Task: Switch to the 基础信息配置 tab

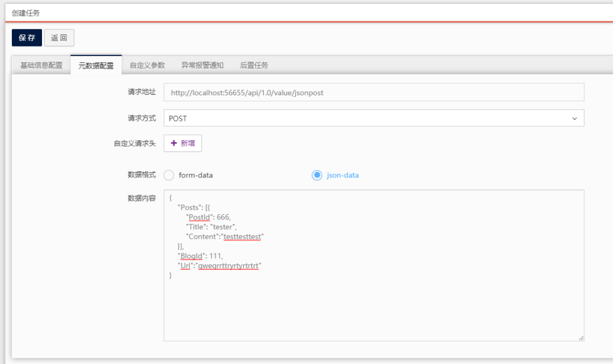Action: (41, 65)
